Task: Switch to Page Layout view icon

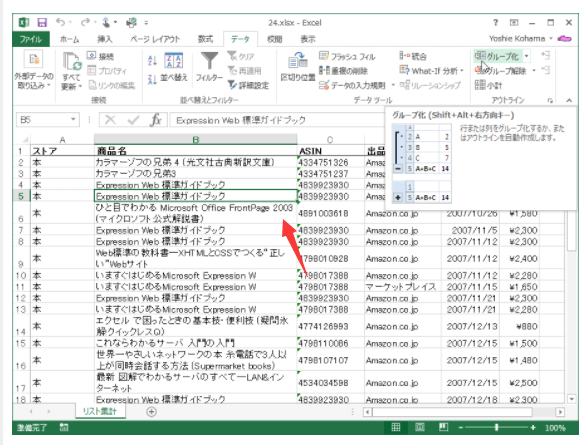Action: (x=420, y=427)
